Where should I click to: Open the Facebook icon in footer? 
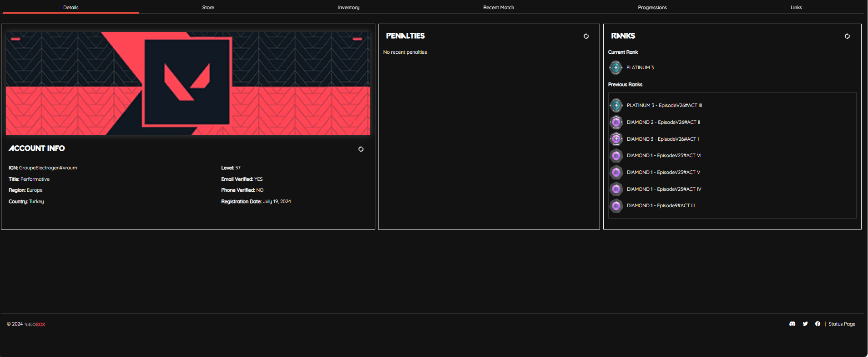(x=818, y=324)
